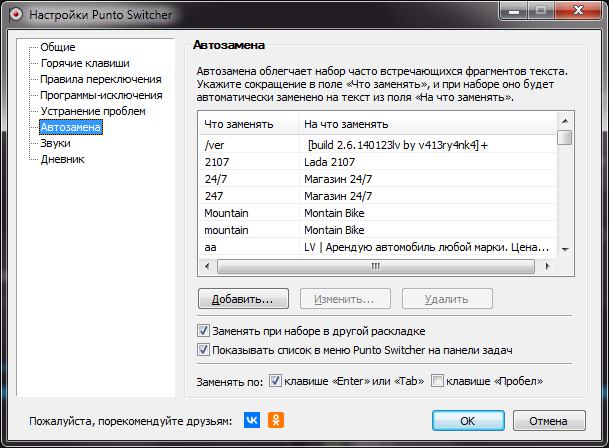Open the Дневник settings section
The image size is (609, 448).
click(x=63, y=159)
